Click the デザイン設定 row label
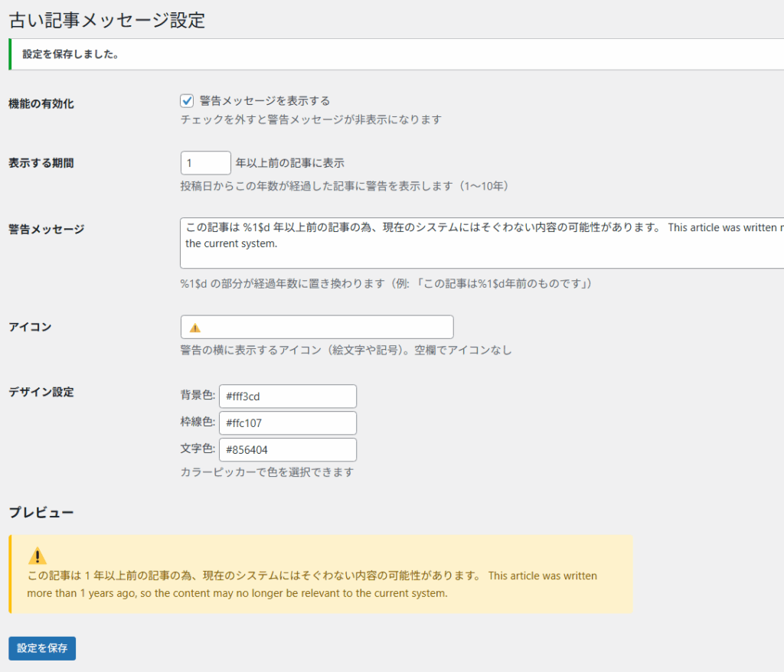The width and height of the screenshot is (784, 672). [x=41, y=392]
